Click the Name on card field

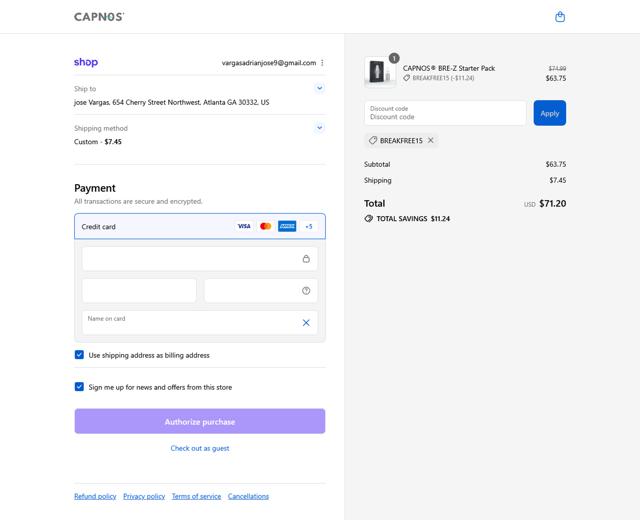(200, 323)
